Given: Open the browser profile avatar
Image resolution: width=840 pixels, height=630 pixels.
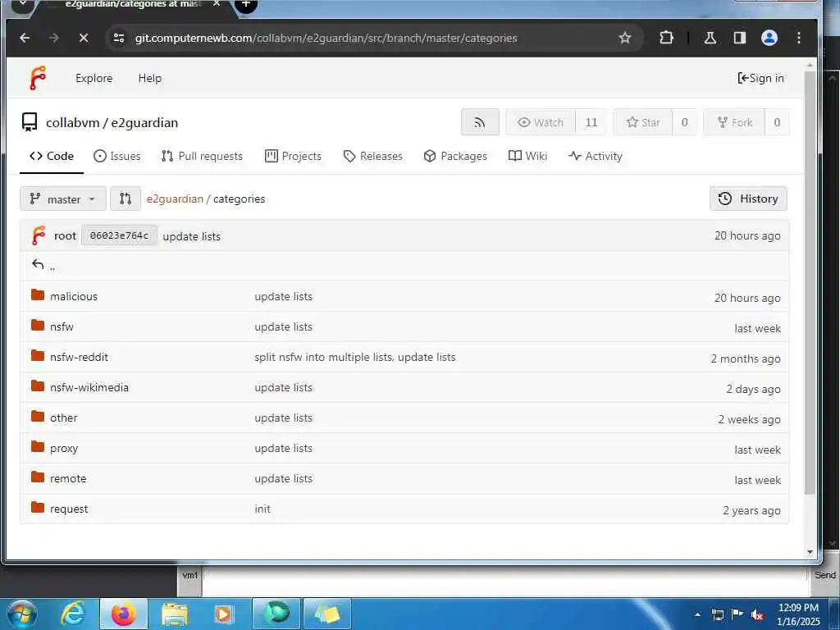Looking at the screenshot, I should point(769,38).
